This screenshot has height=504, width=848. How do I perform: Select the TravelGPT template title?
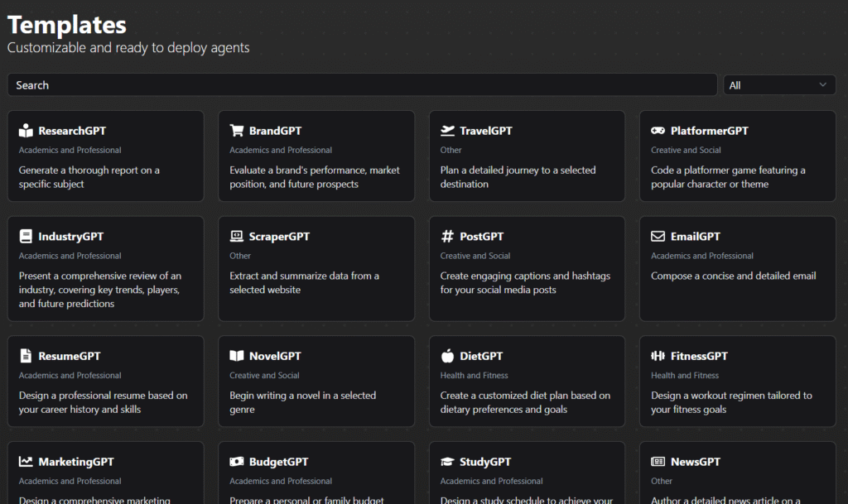tap(485, 131)
